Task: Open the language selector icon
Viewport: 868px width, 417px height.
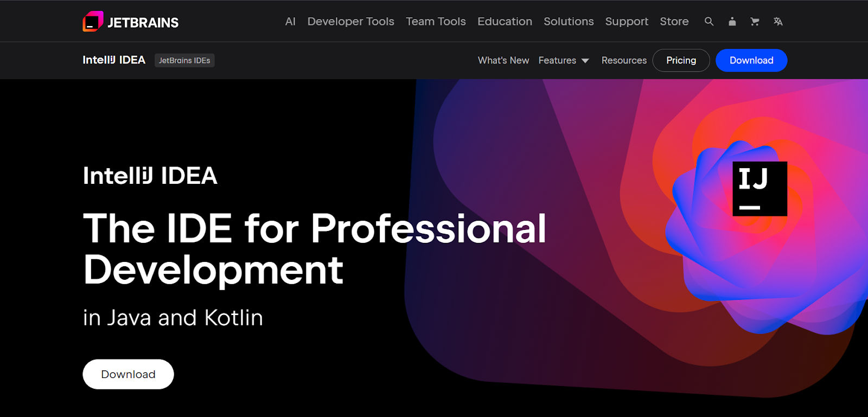Action: (x=778, y=22)
